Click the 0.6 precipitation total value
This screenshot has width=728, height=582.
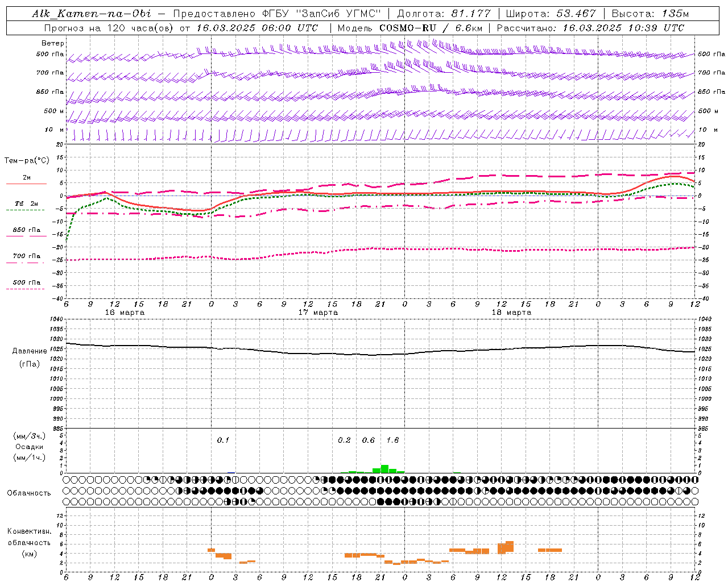click(x=369, y=440)
